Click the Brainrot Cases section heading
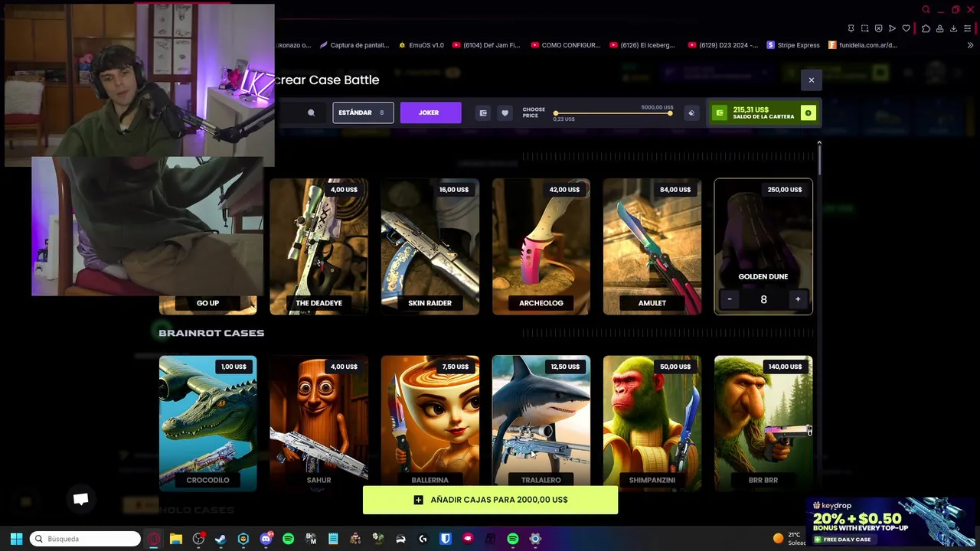The image size is (980, 551). point(211,333)
